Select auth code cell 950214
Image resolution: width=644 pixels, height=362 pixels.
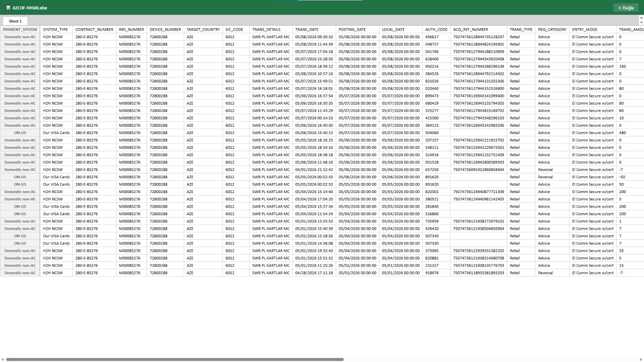[436, 66]
